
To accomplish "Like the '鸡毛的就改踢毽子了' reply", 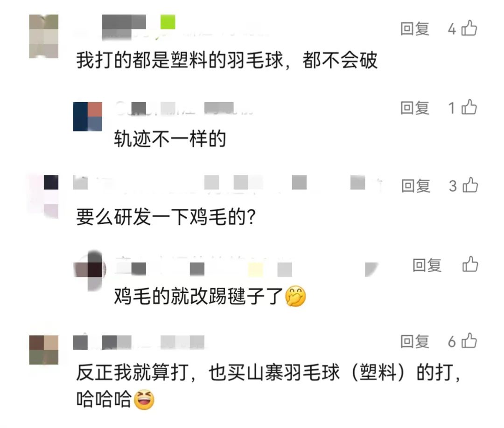I will (x=470, y=264).
